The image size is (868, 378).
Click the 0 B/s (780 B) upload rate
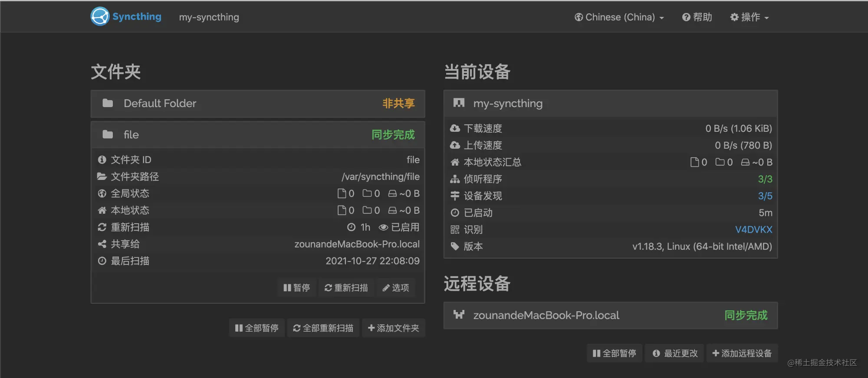743,145
